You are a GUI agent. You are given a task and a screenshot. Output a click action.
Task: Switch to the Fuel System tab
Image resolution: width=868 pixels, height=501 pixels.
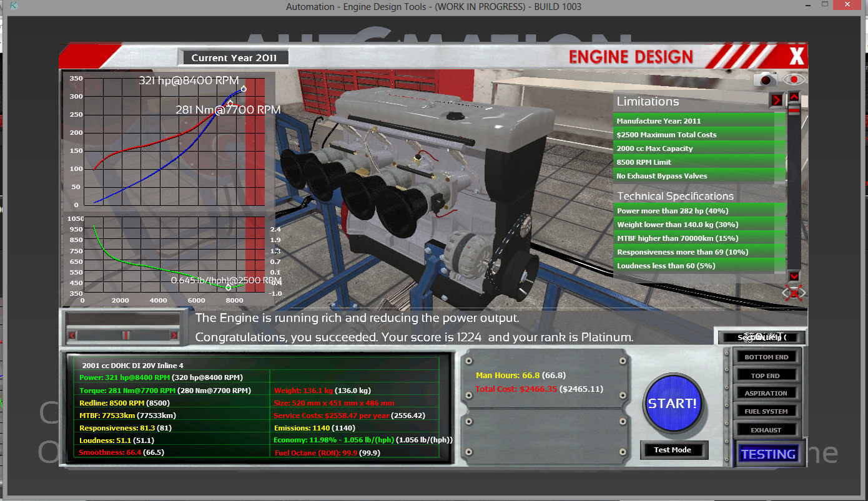tap(766, 411)
